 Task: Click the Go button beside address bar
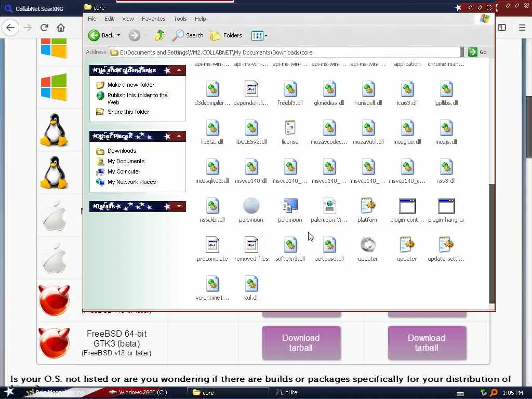(x=477, y=52)
